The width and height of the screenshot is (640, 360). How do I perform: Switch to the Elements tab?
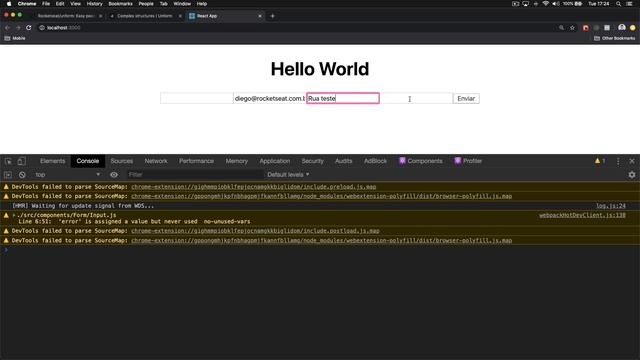click(x=53, y=161)
